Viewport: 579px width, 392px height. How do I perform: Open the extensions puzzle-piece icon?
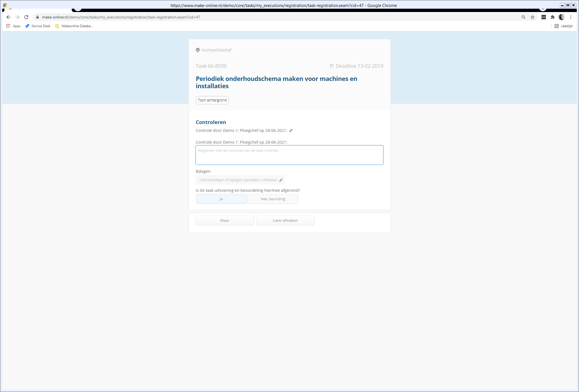pos(553,17)
